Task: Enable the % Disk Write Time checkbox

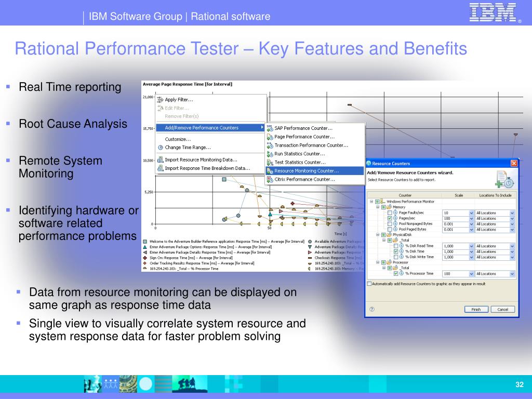Action: (396, 257)
